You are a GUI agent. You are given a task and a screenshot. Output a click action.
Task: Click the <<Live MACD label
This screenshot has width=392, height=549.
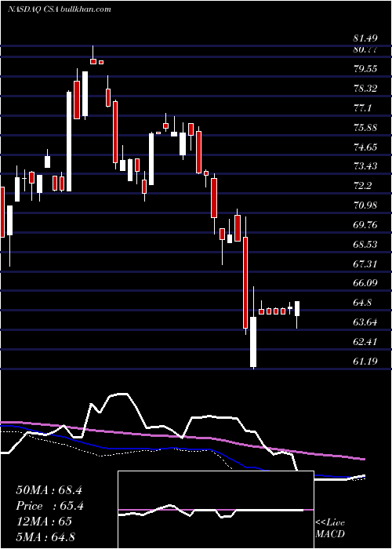click(330, 528)
